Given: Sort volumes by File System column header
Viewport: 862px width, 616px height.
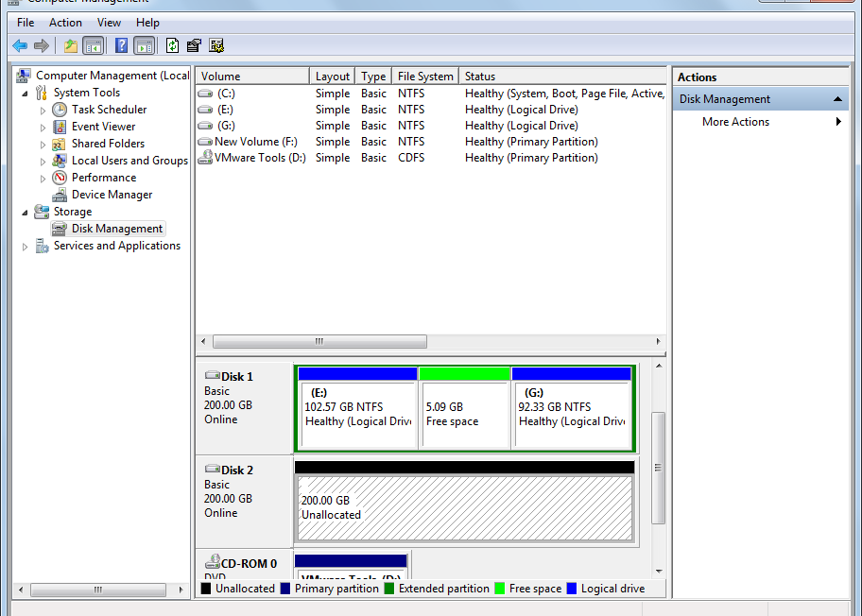Looking at the screenshot, I should [425, 77].
